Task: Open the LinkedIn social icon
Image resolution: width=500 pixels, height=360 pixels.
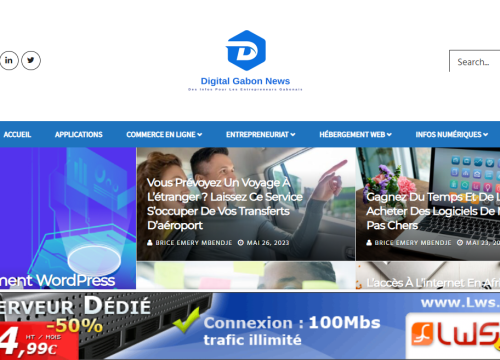Action: tap(9, 60)
